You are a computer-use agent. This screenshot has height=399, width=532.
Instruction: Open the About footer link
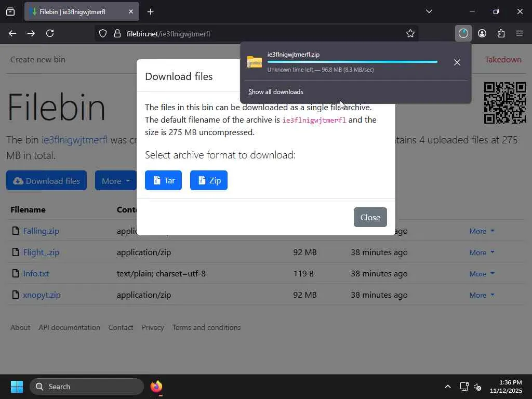(20, 327)
